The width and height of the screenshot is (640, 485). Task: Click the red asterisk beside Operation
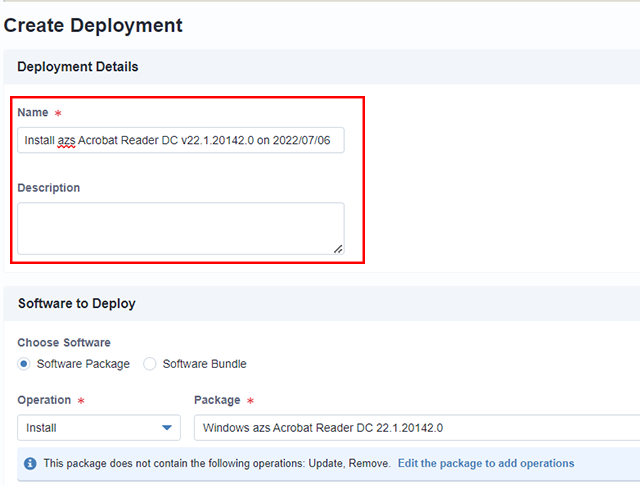[x=81, y=401]
